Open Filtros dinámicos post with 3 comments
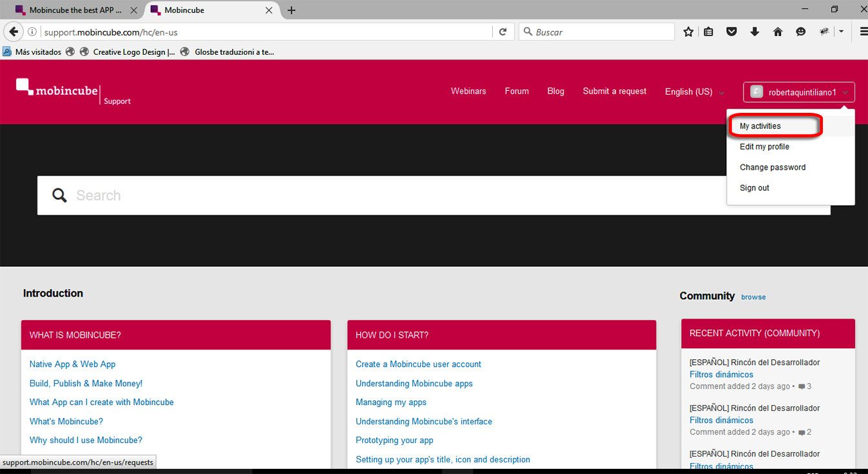This screenshot has width=868, height=474. 721,375
